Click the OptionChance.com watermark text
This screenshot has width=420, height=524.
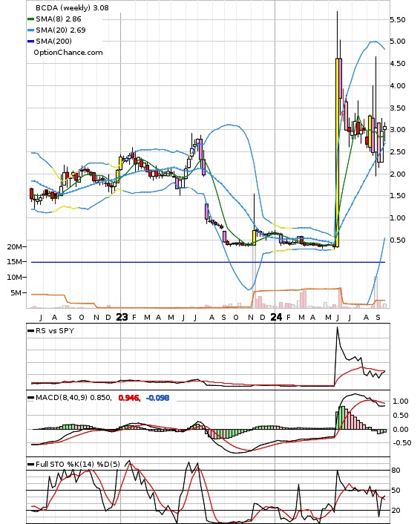tap(68, 53)
